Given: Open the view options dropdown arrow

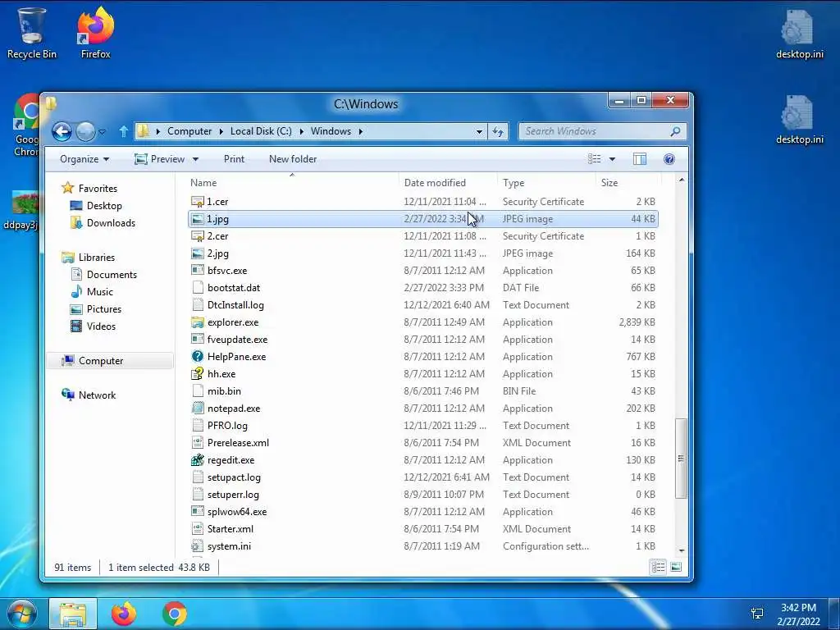Looking at the screenshot, I should tap(612, 160).
